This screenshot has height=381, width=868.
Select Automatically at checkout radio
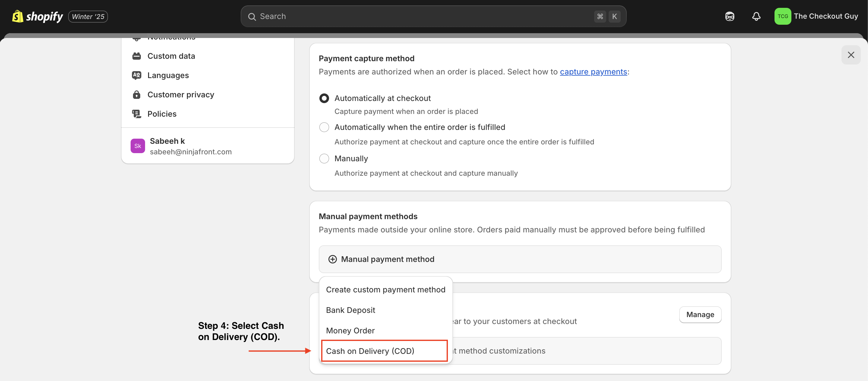click(324, 98)
